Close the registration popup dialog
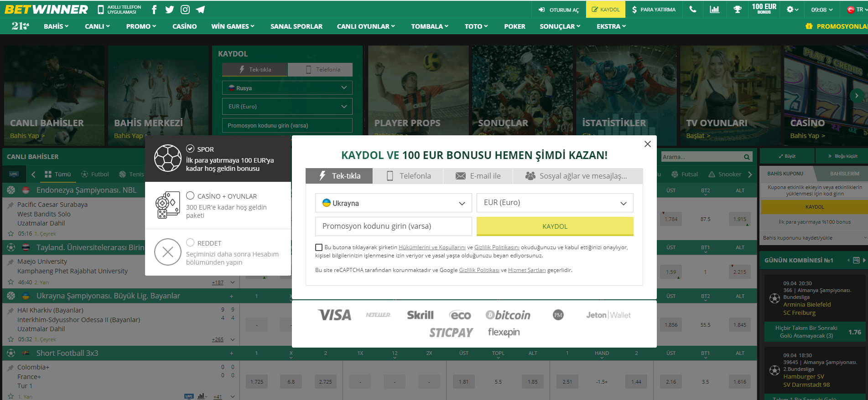This screenshot has height=400, width=868. tap(647, 144)
